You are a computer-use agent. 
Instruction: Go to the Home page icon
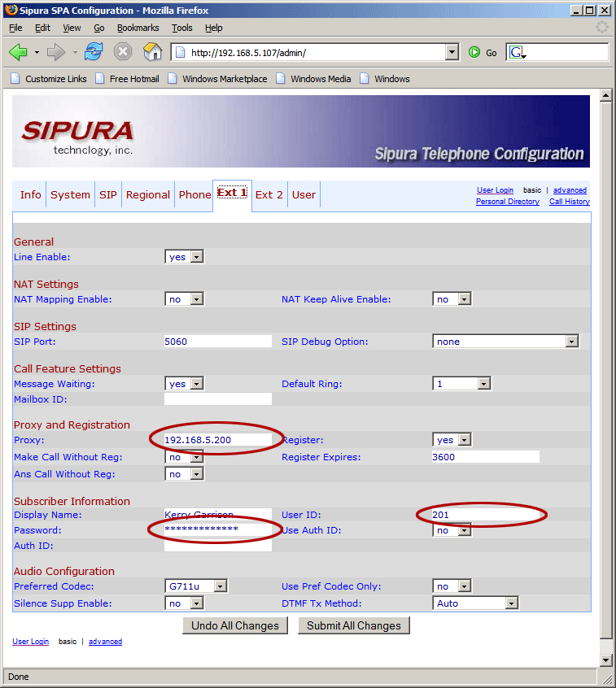click(x=152, y=52)
